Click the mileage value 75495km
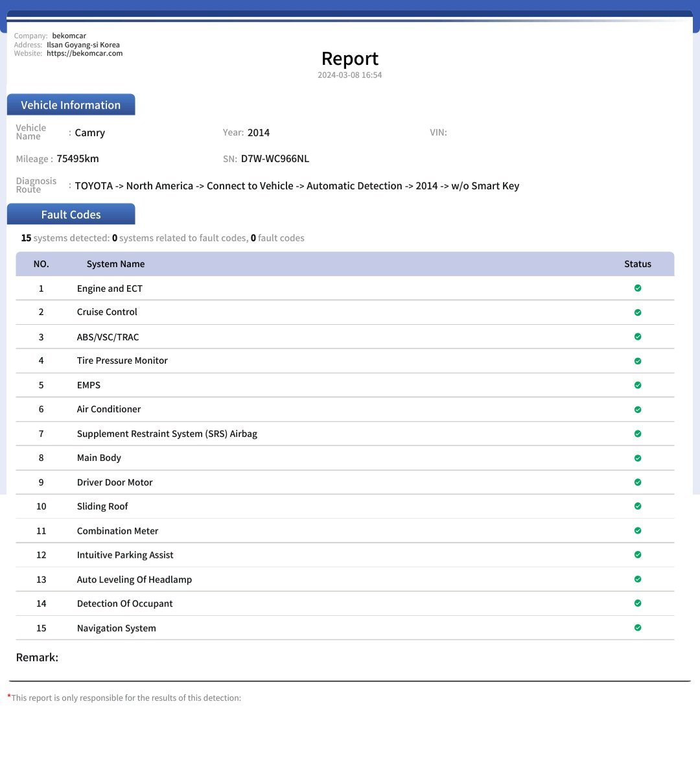Viewport: 700px width, 765px height. pyautogui.click(x=78, y=159)
